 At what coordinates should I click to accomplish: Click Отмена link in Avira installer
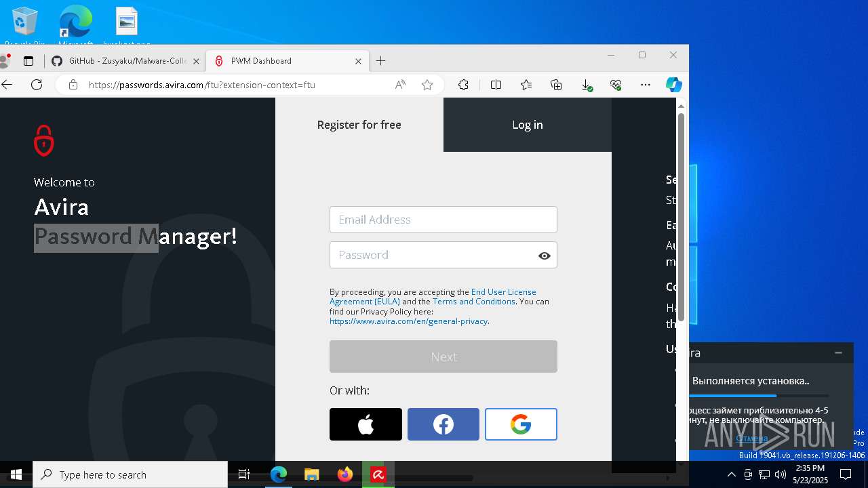pos(751,438)
